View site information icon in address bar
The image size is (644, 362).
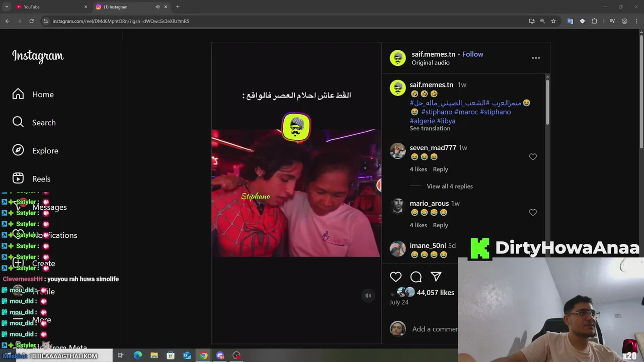tap(46, 21)
